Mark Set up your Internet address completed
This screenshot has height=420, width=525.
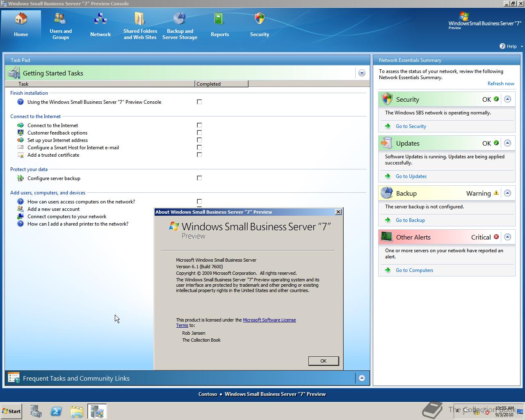tap(199, 140)
